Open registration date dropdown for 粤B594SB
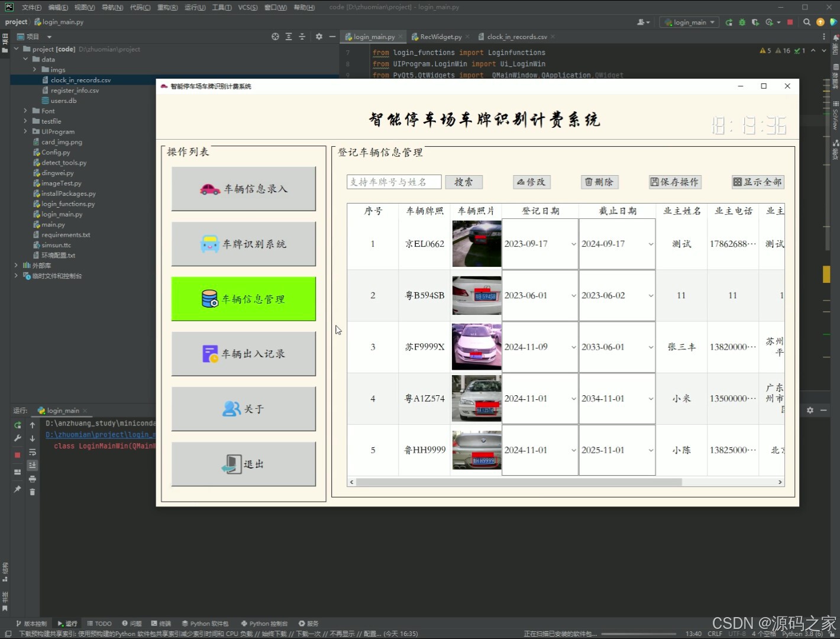 [573, 296]
